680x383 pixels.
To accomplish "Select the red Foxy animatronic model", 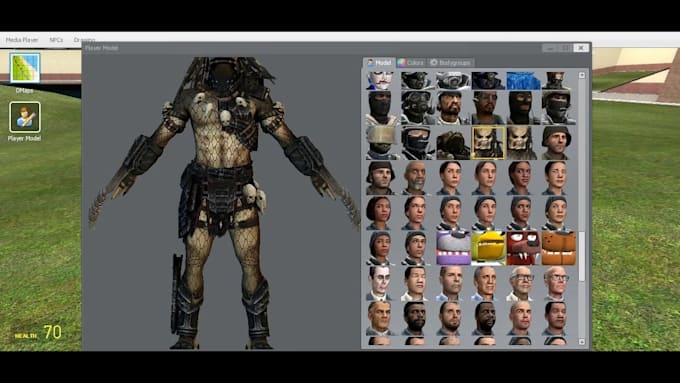I will pos(523,248).
